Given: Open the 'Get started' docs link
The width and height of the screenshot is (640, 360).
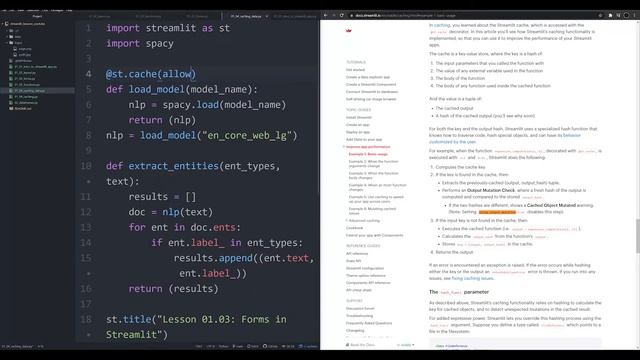Looking at the screenshot, I should pos(355,70).
